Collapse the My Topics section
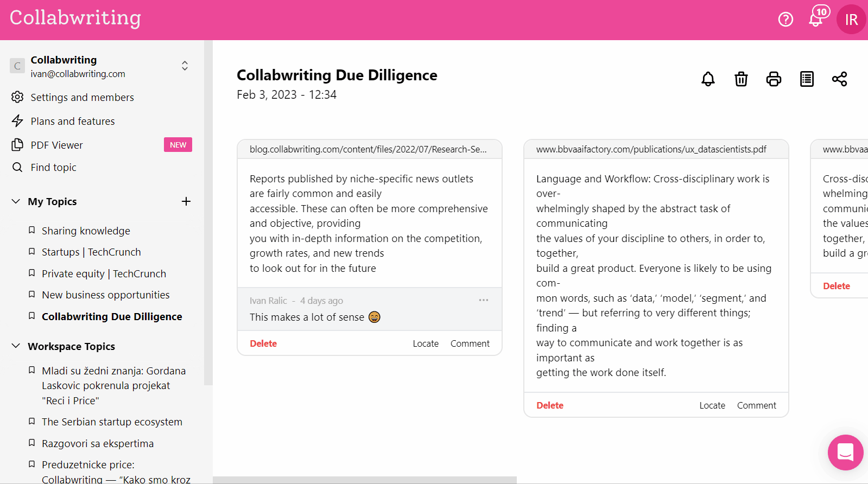Image resolution: width=868 pixels, height=484 pixels. (16, 201)
